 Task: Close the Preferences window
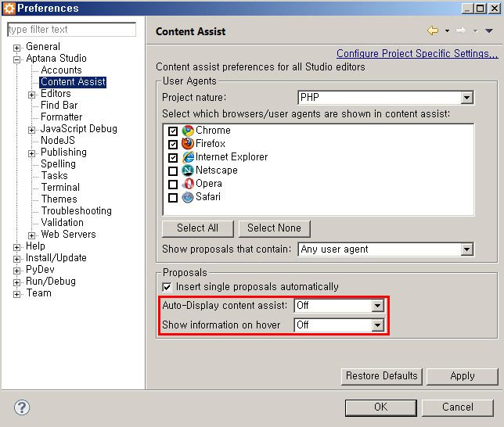click(495, 8)
